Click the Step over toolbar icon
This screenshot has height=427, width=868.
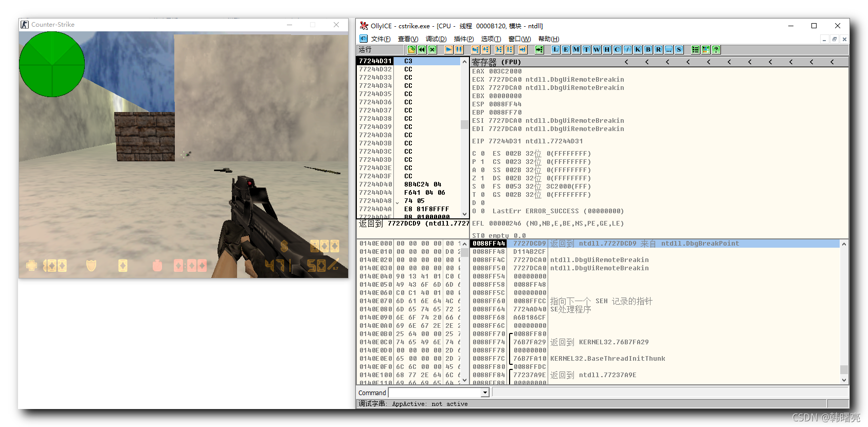coord(485,49)
